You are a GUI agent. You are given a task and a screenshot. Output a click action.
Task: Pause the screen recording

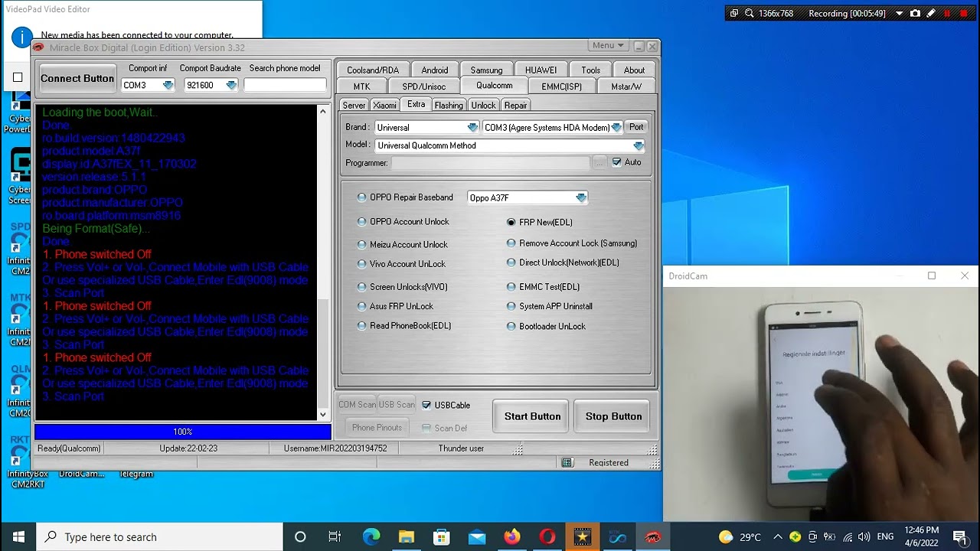click(947, 13)
